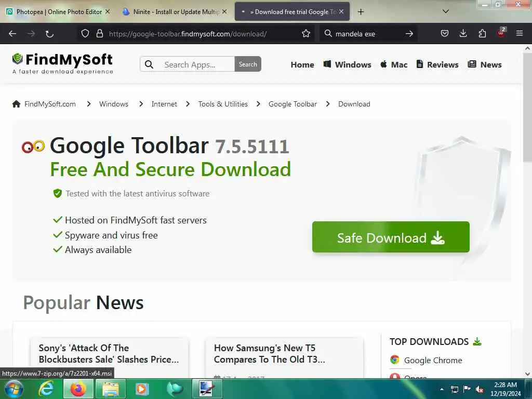Bookmark this page with the star icon
532x399 pixels.
click(x=306, y=34)
